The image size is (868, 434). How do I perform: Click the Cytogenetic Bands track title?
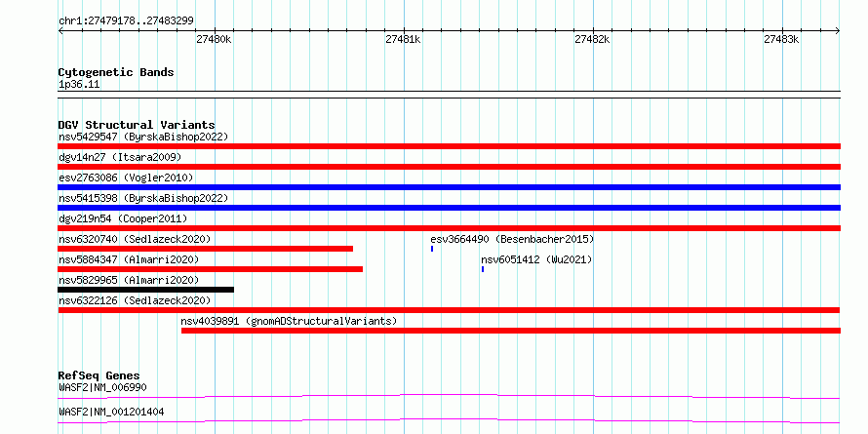(x=116, y=72)
